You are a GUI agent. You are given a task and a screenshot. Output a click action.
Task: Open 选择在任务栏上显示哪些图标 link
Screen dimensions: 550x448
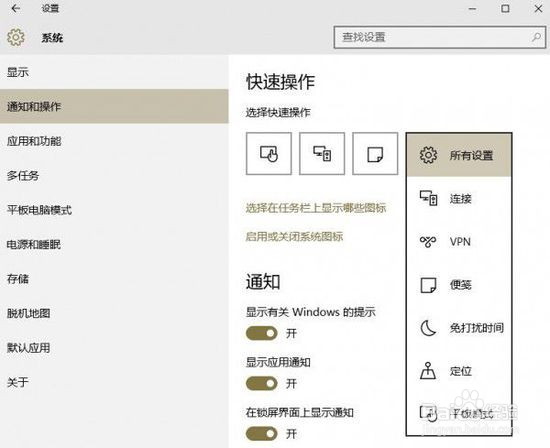[316, 208]
